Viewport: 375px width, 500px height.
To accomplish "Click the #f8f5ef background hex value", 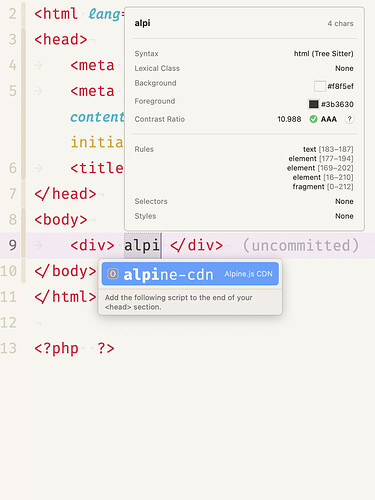I will [x=340, y=86].
